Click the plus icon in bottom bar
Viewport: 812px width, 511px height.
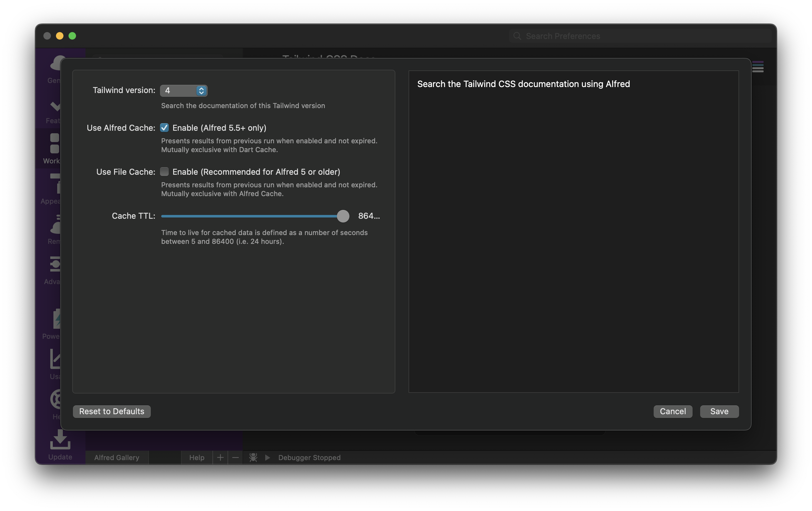tap(220, 457)
